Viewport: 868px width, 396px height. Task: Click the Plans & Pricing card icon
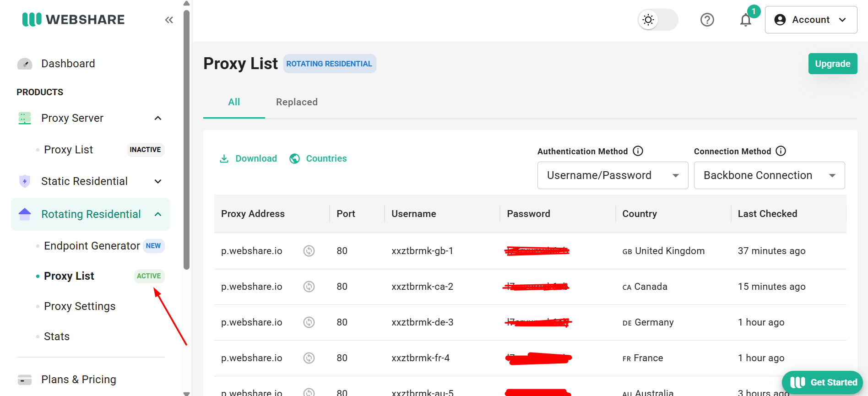click(x=25, y=380)
